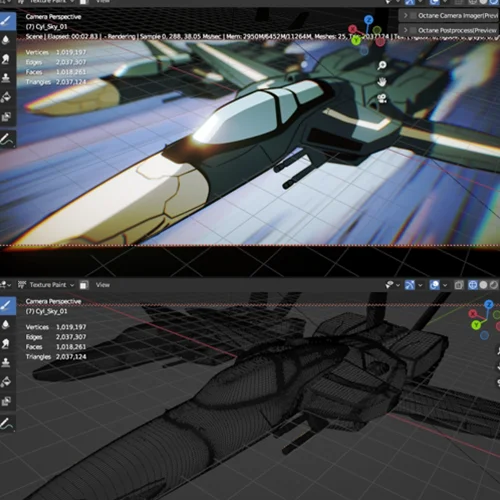
Task: Select the Draw brush tool in upper viewport
Action: [x=7, y=21]
